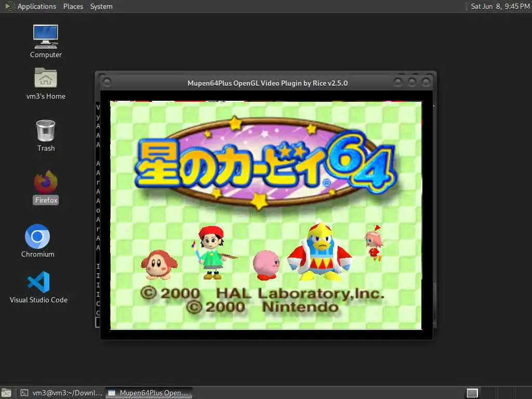Click the HAL Laboratory copyright text

point(262,294)
